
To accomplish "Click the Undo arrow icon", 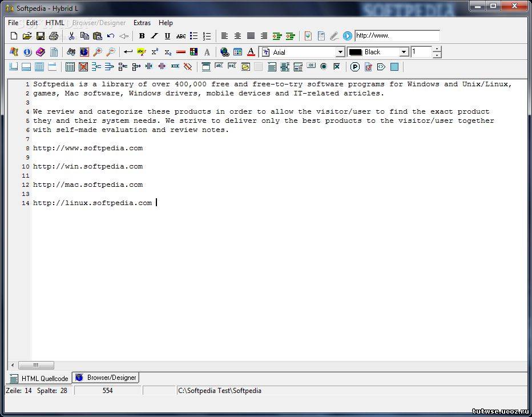I will (x=111, y=36).
